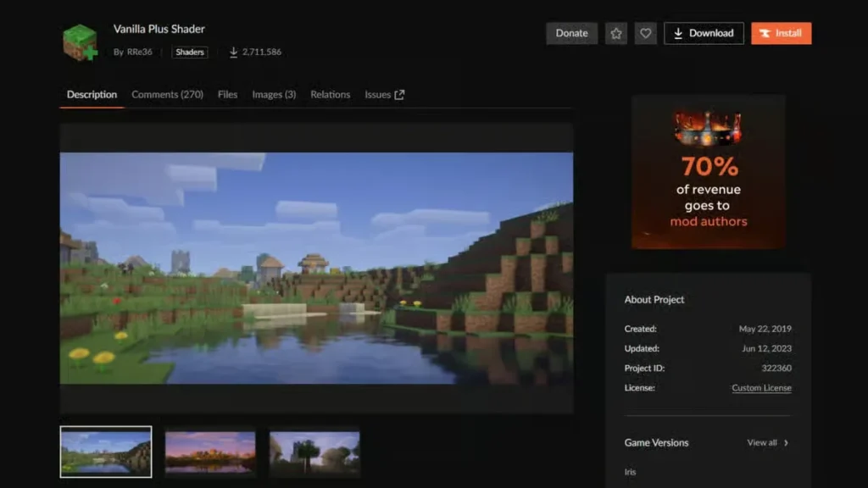Open the Files tab
The image size is (868, 488).
(226, 94)
